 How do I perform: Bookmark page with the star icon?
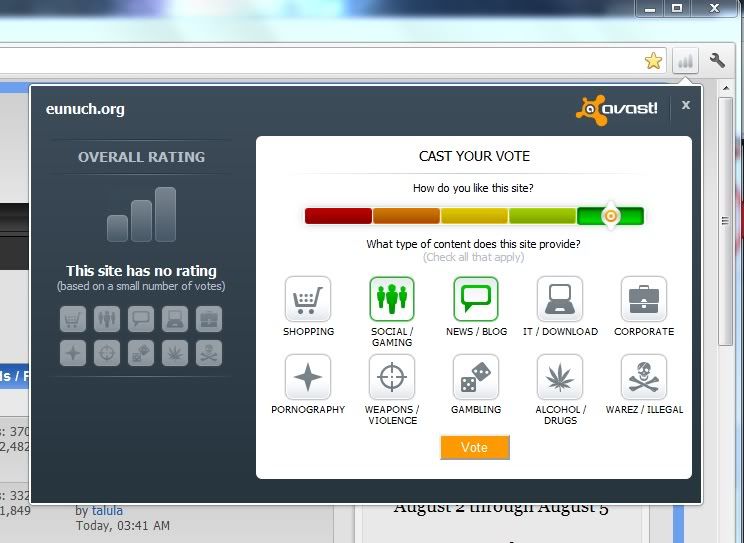(x=653, y=61)
